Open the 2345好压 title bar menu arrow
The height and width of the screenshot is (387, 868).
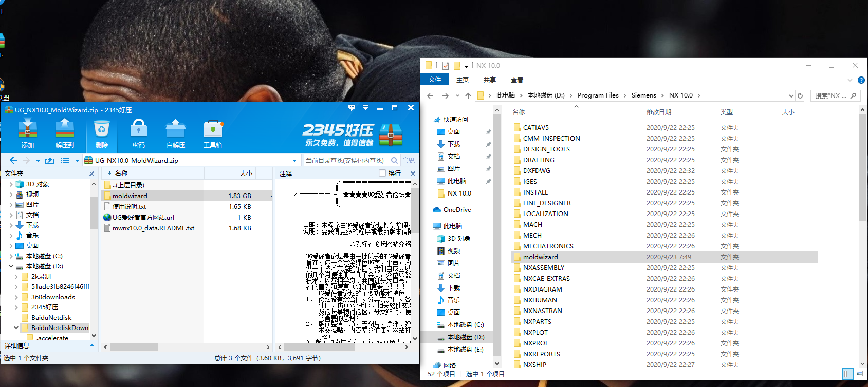(x=365, y=108)
